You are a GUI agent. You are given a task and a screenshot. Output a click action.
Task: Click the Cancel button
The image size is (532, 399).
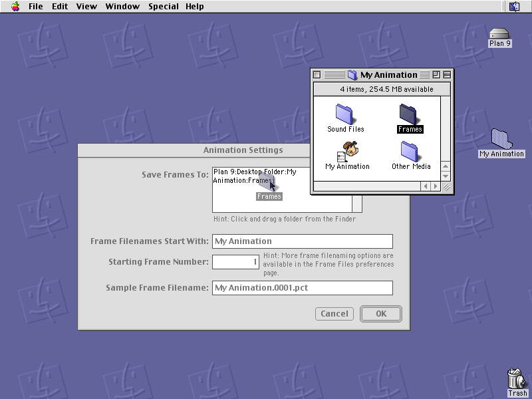pyautogui.click(x=334, y=314)
